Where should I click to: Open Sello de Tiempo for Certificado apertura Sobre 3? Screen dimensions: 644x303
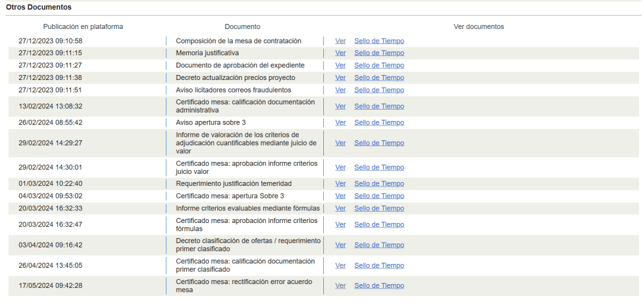point(379,196)
